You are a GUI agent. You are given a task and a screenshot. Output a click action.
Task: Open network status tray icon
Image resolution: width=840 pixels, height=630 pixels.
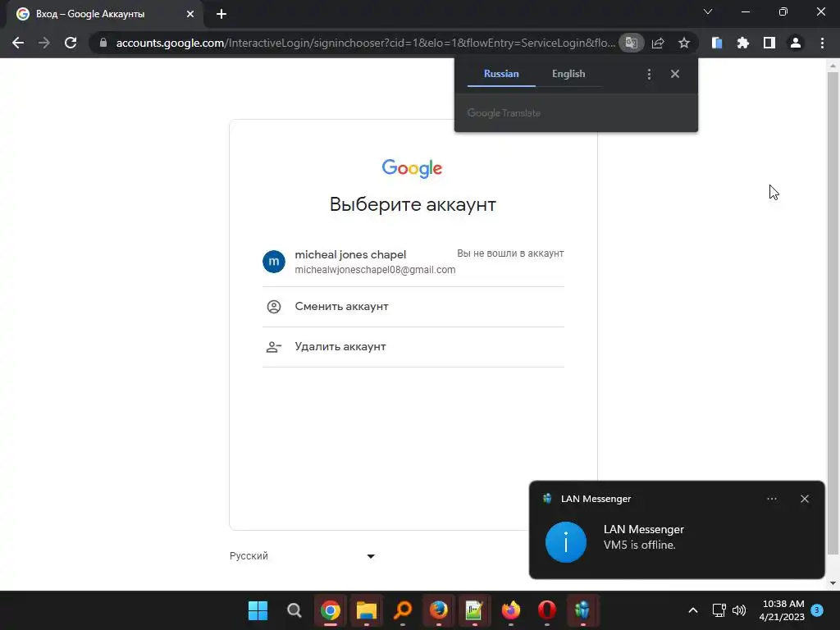coord(719,610)
